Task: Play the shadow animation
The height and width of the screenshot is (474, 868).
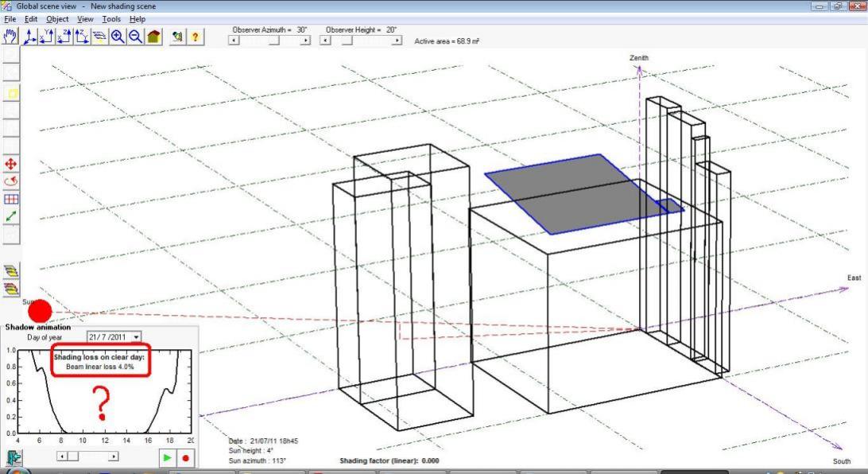Action: tap(168, 458)
